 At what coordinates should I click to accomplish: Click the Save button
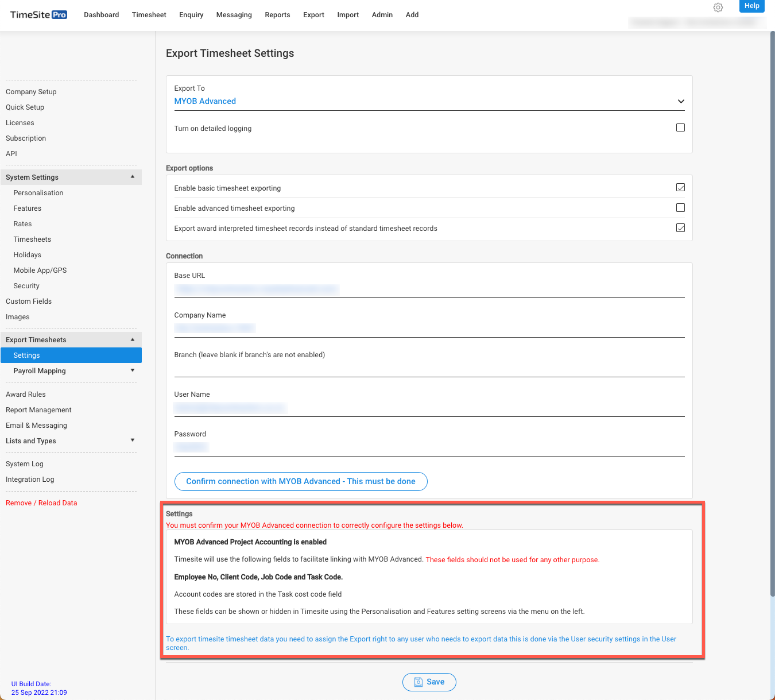429,682
